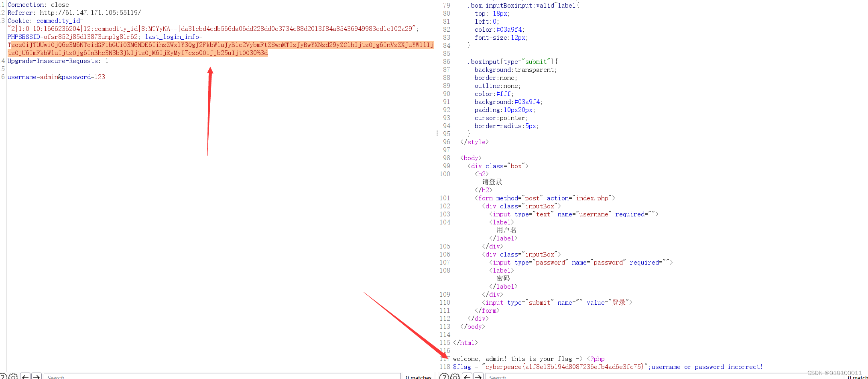Open response panel search settings gear
Screen dimensions: 868x379
tap(455, 377)
